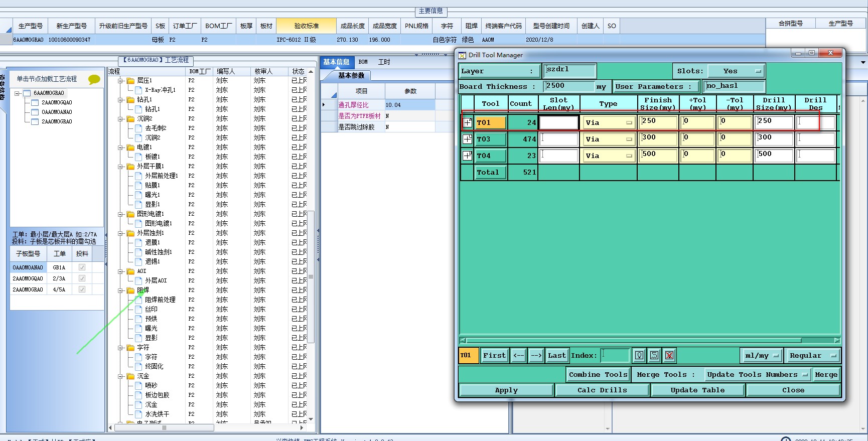868x441 pixels.
Task: Click the Drill Tool Manager title icon
Action: click(462, 55)
